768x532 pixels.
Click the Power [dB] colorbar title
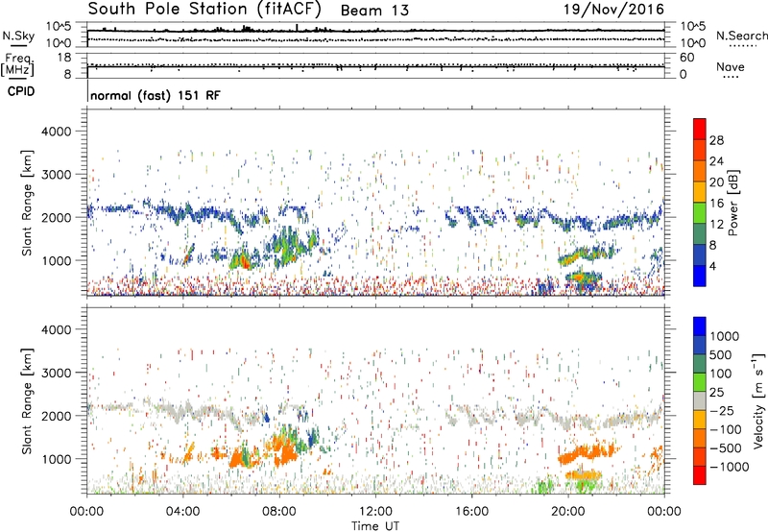coord(732,203)
